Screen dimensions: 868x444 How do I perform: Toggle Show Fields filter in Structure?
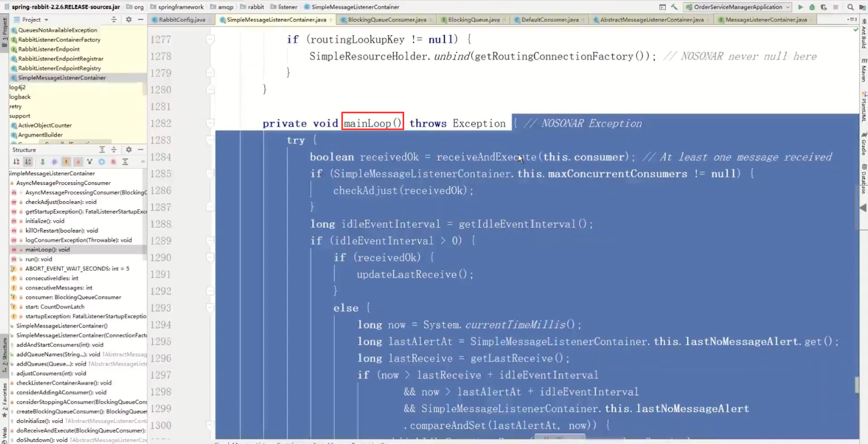[x=66, y=162]
